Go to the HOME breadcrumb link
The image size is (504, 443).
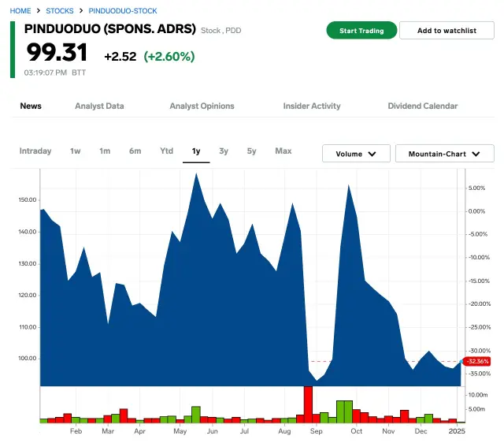20,11
